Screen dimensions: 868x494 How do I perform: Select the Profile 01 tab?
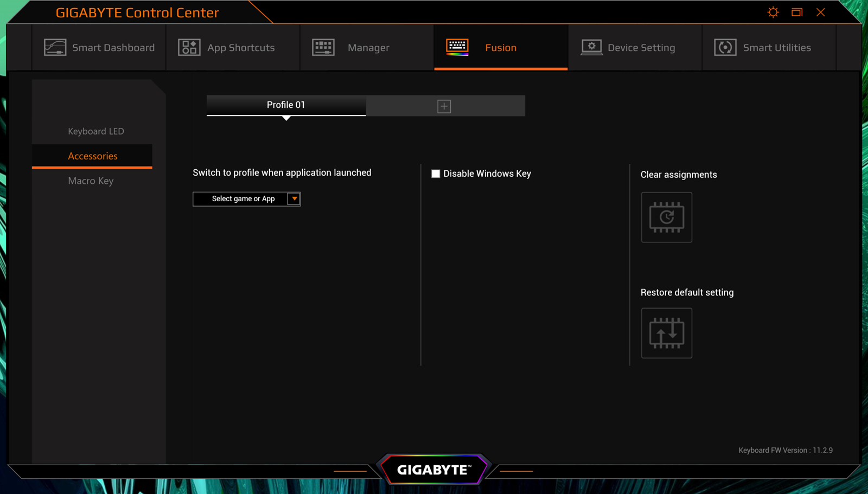click(286, 105)
